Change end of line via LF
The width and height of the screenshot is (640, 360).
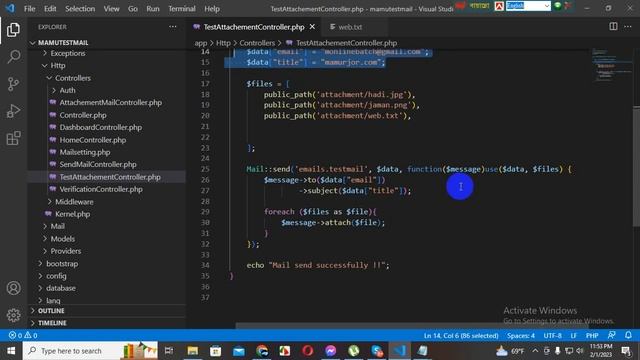573,336
